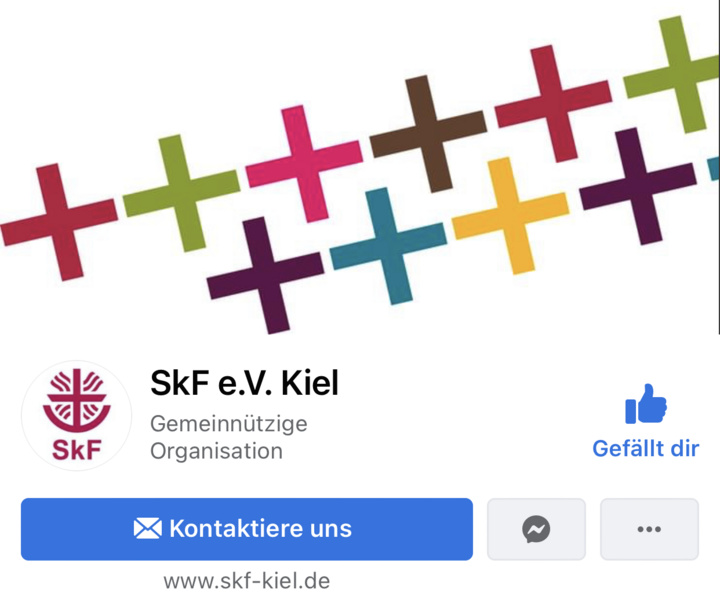Click the bright pink cross in cover photo
Screen dimensions: 720x600
click(304, 164)
